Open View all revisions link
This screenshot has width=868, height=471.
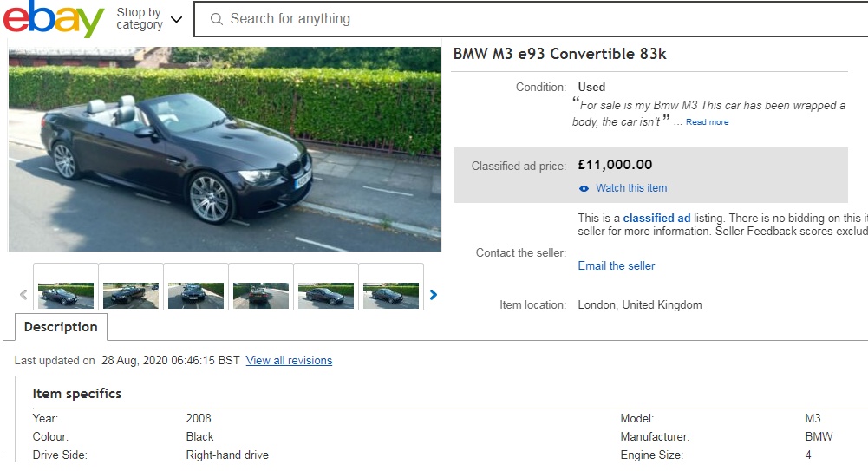[289, 361]
